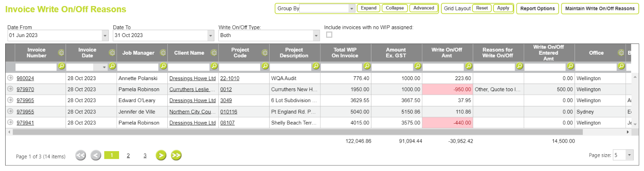Click the filter search icon under Write On/Off Amt

[468, 66]
